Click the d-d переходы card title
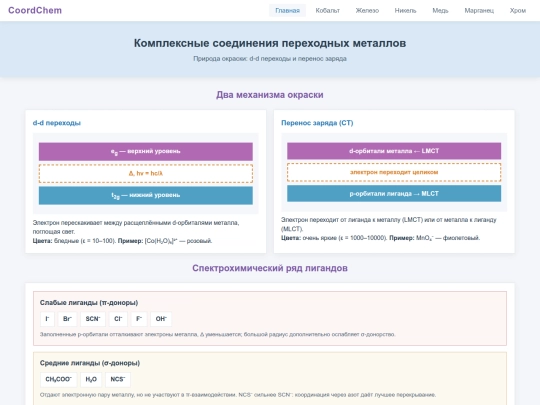The image size is (540, 405). click(x=57, y=123)
